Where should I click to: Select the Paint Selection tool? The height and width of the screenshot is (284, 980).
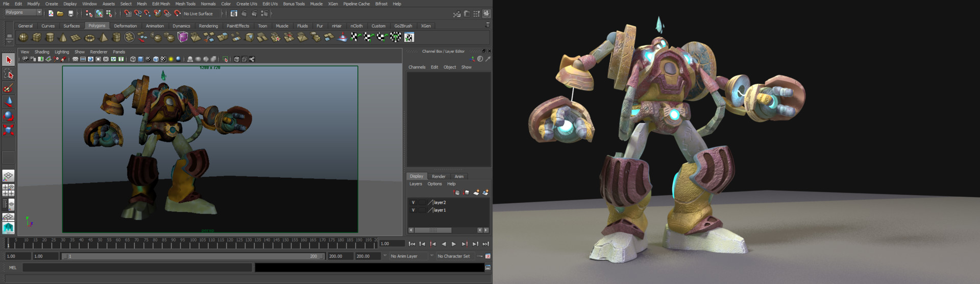[x=8, y=88]
